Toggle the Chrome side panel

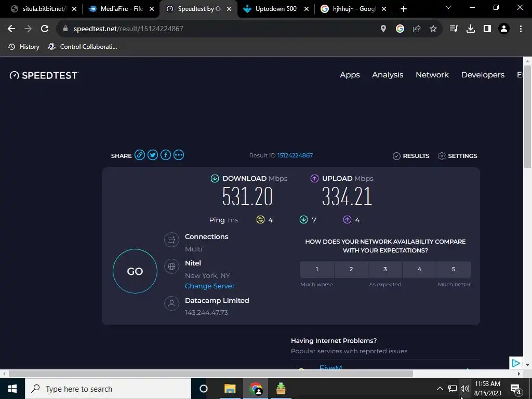click(x=487, y=29)
